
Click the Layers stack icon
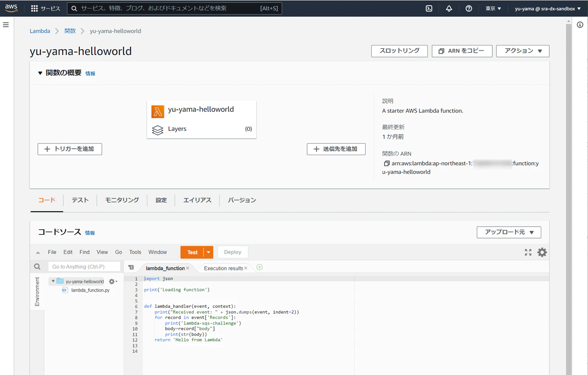click(x=158, y=130)
